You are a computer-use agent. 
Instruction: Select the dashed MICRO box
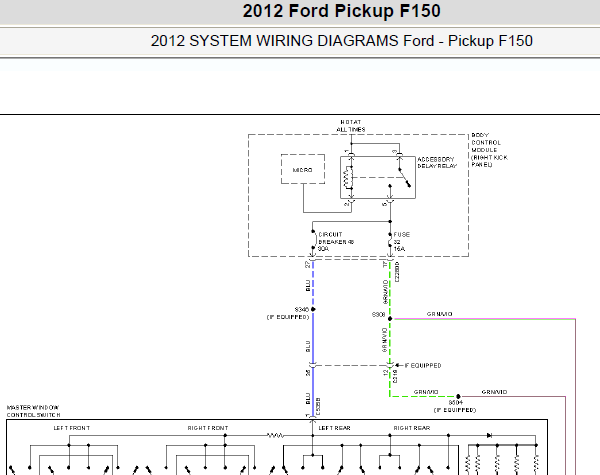pyautogui.click(x=303, y=169)
